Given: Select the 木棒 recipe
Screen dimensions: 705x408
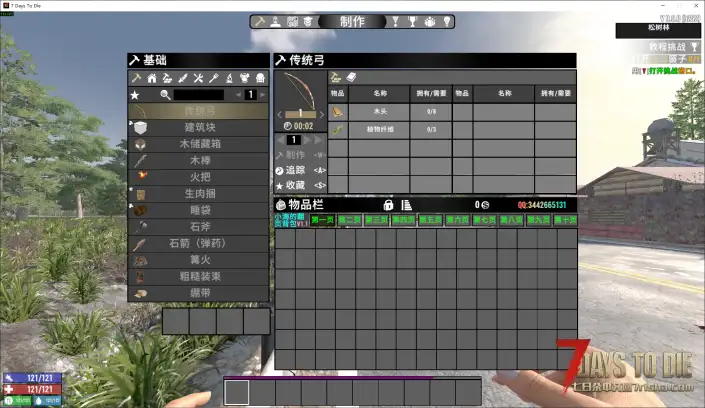Looking at the screenshot, I should pyautogui.click(x=199, y=161).
